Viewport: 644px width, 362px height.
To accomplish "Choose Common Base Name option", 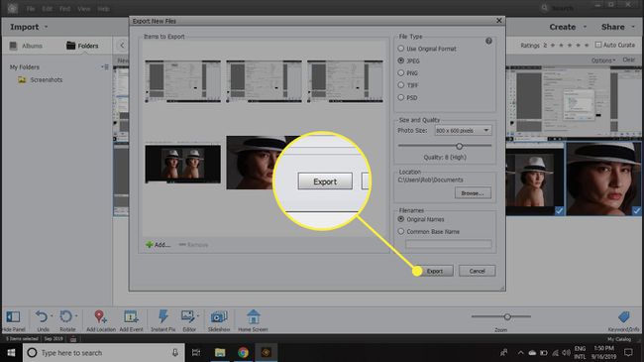I will pos(401,232).
